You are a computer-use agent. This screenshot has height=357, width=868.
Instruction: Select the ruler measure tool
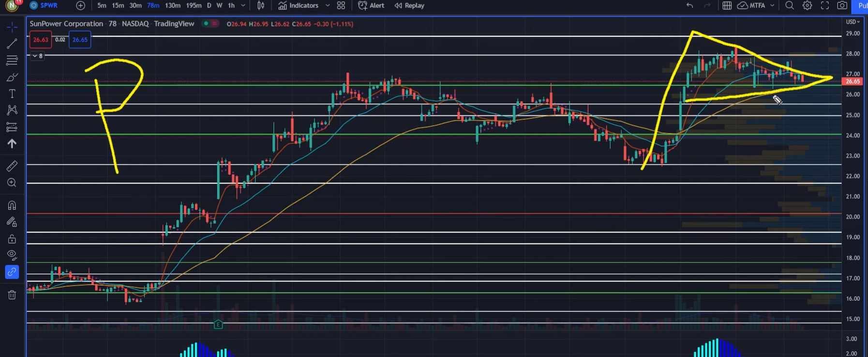pos(12,166)
